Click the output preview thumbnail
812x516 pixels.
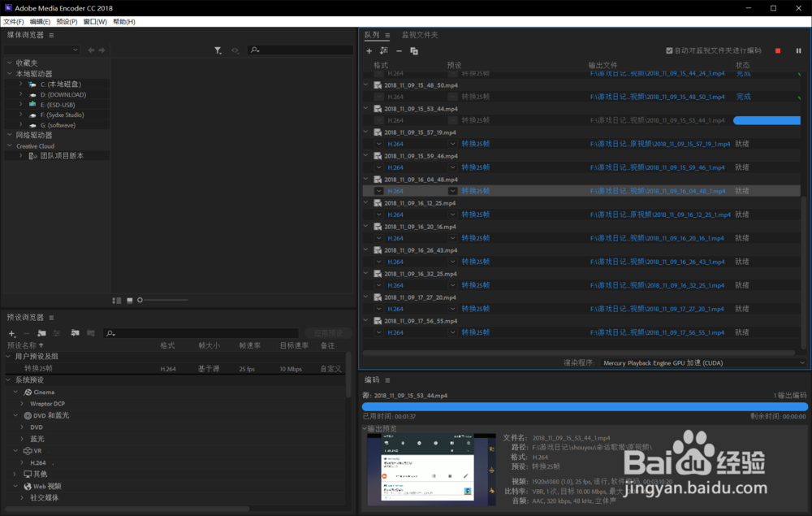coord(431,470)
